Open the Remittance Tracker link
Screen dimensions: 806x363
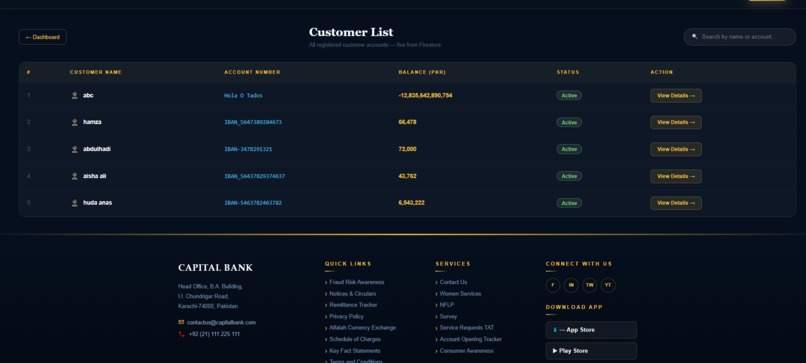pos(353,305)
